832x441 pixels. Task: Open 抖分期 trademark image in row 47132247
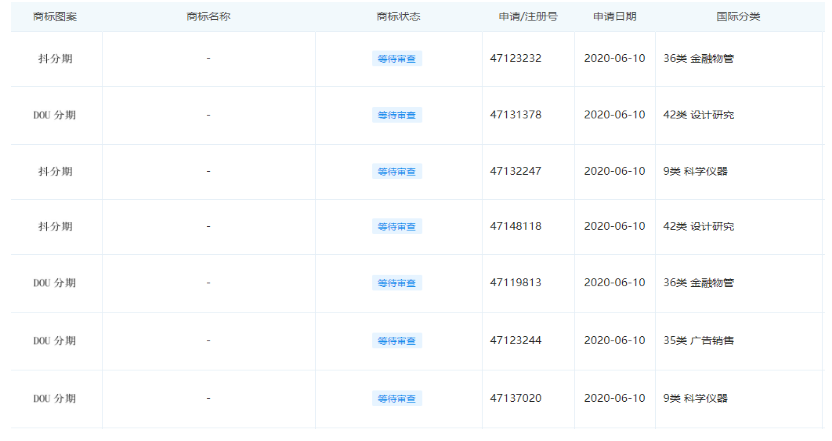click(55, 171)
